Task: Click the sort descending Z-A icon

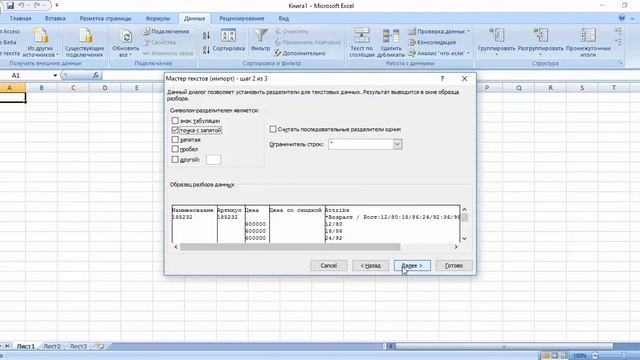Action: pos(206,50)
